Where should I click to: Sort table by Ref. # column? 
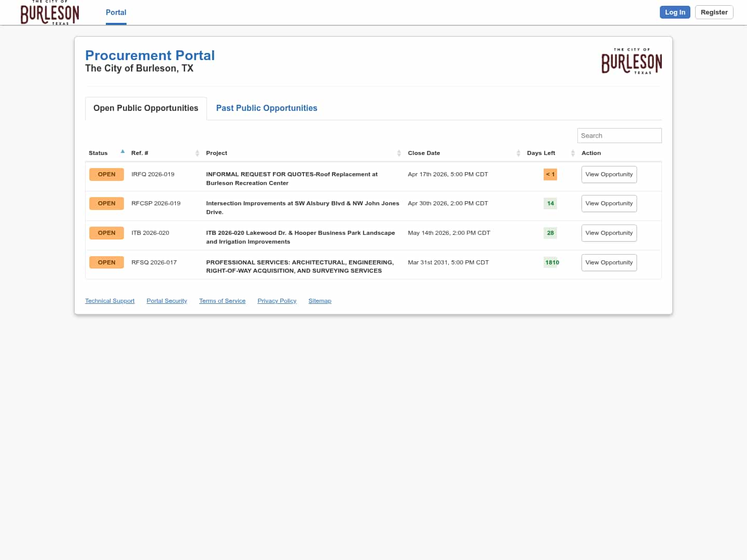(x=197, y=153)
